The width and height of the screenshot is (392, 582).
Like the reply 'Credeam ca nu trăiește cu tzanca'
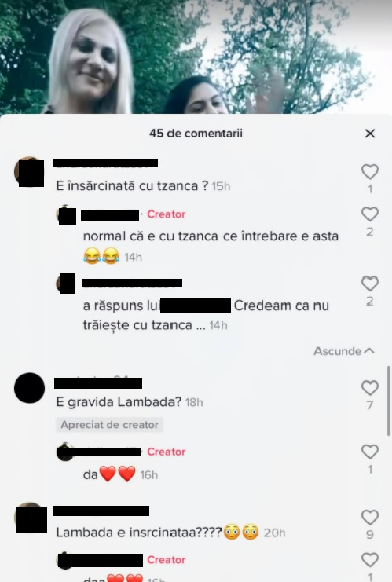click(x=370, y=284)
